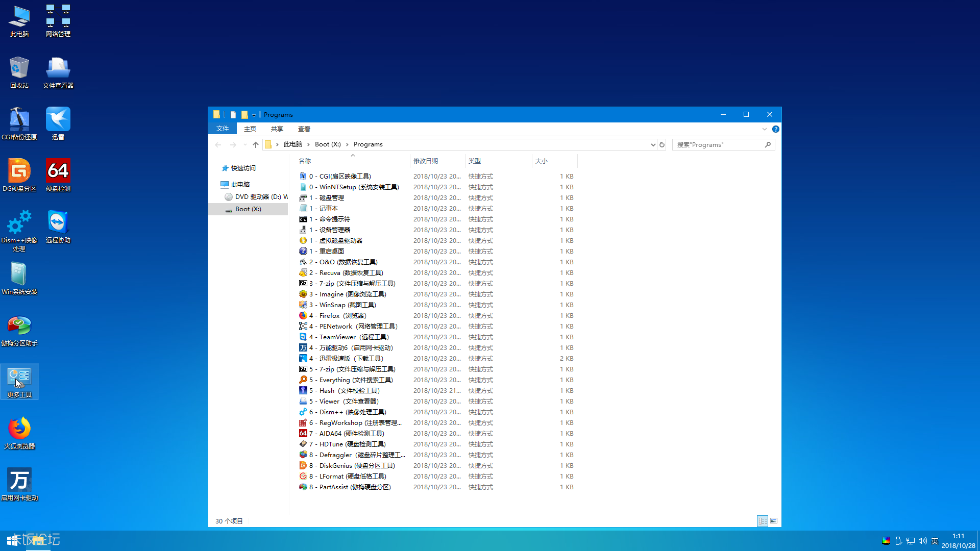Screen dimensions: 980x551
Task: Select 硬盘检测 AIDA64 desktop icon
Action: [58, 176]
